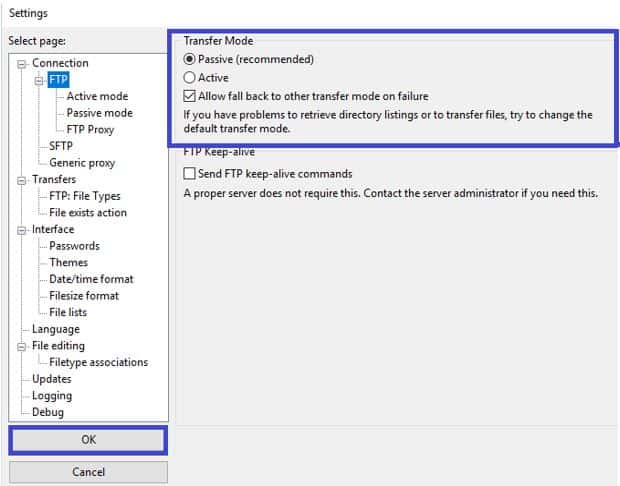The height and width of the screenshot is (486, 620).
Task: Collapse the Interface tree node
Action: coord(22,230)
